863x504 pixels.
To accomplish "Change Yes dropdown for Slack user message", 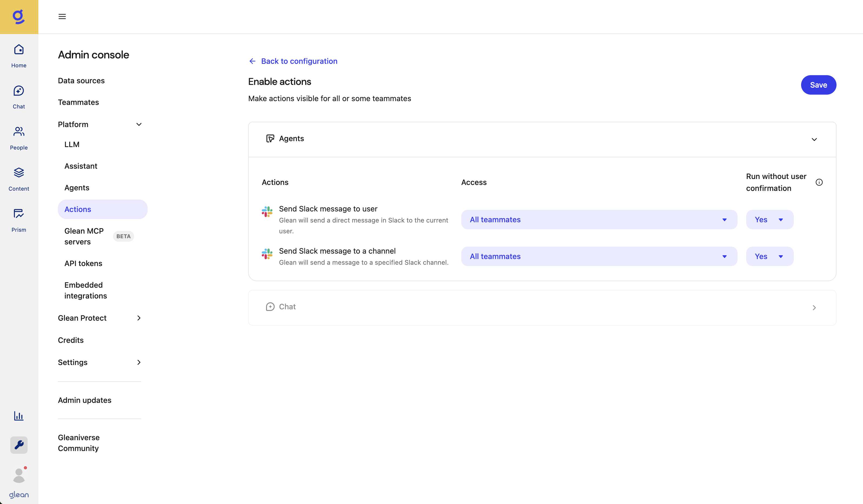I will [769, 220].
